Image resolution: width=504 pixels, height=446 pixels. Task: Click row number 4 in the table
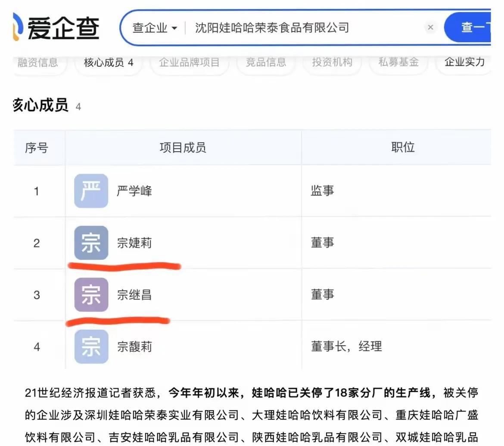(x=37, y=346)
